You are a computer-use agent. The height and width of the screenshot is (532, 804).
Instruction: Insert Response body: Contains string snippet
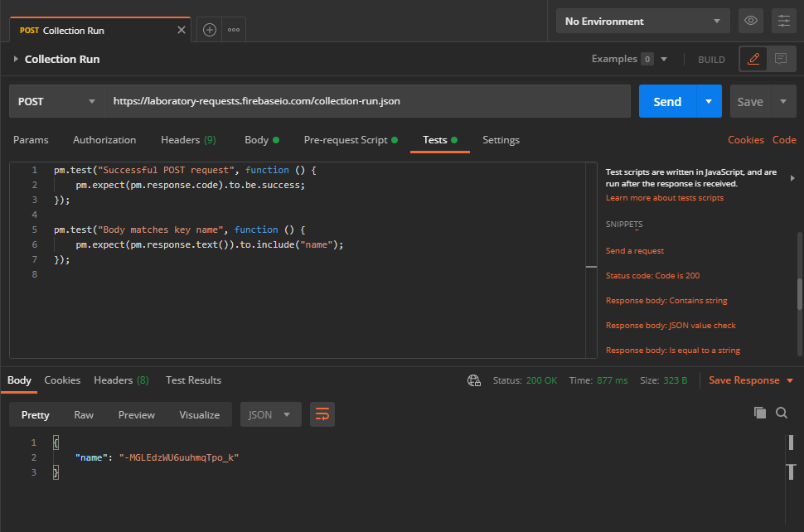tap(666, 300)
